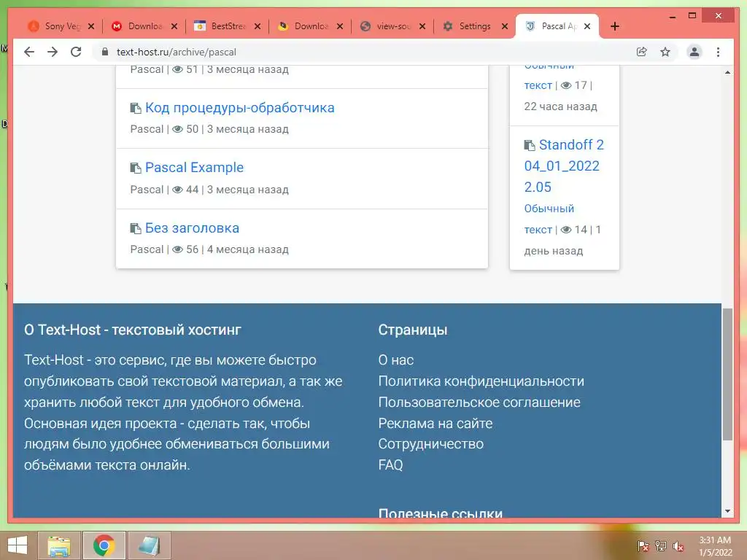Viewport: 747px width, 560px height.
Task: Close the Sony Vegas tab
Action: [91, 26]
